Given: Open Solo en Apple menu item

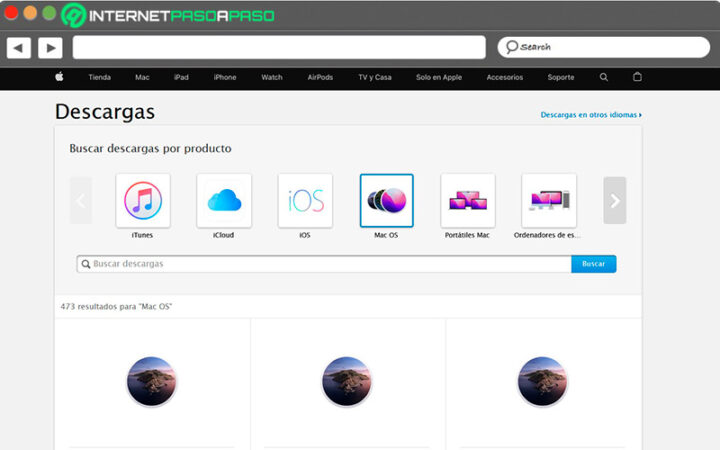Looking at the screenshot, I should pyautogui.click(x=439, y=77).
